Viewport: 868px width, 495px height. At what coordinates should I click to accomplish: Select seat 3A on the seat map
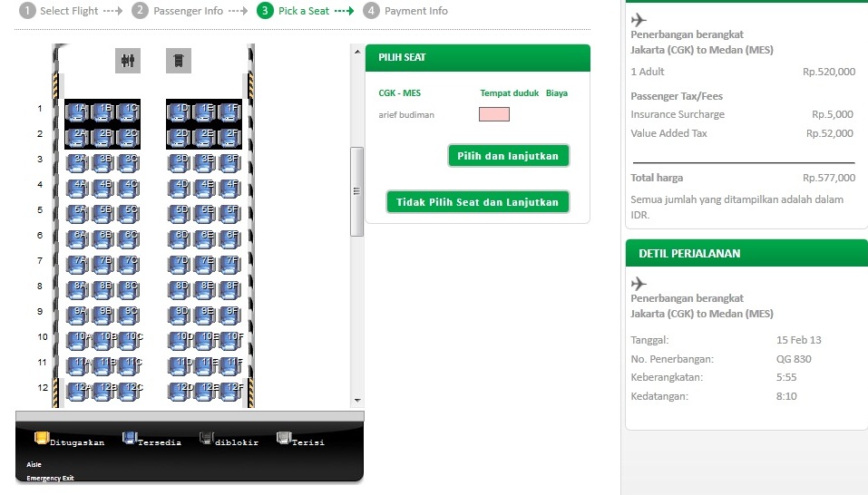click(77, 162)
